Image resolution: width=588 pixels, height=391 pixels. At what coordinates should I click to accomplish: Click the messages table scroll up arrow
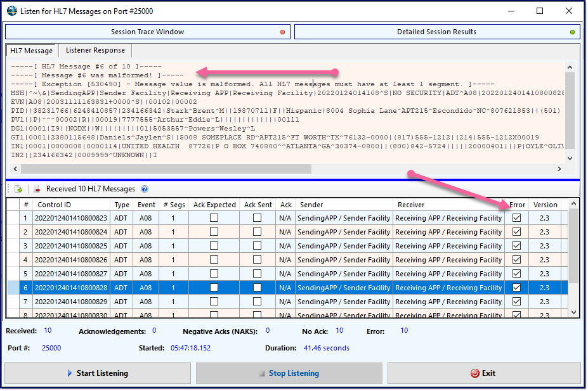[x=573, y=204]
